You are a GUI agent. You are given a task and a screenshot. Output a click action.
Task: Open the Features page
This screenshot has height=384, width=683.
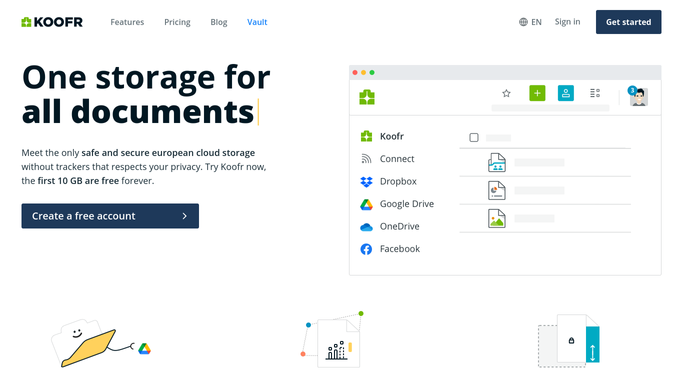click(127, 22)
